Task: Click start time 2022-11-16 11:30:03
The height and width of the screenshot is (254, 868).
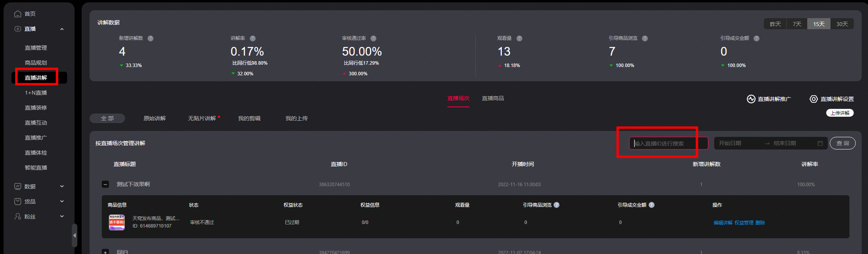Action: pyautogui.click(x=519, y=184)
